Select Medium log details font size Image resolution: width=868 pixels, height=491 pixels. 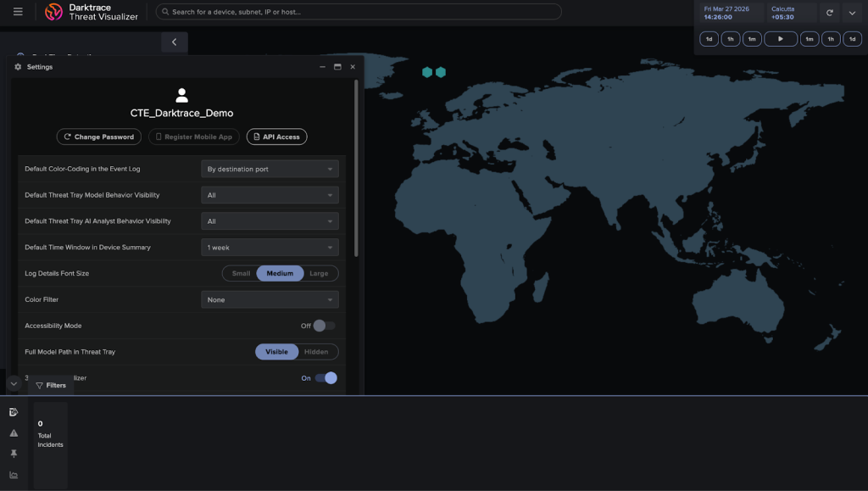click(x=280, y=273)
